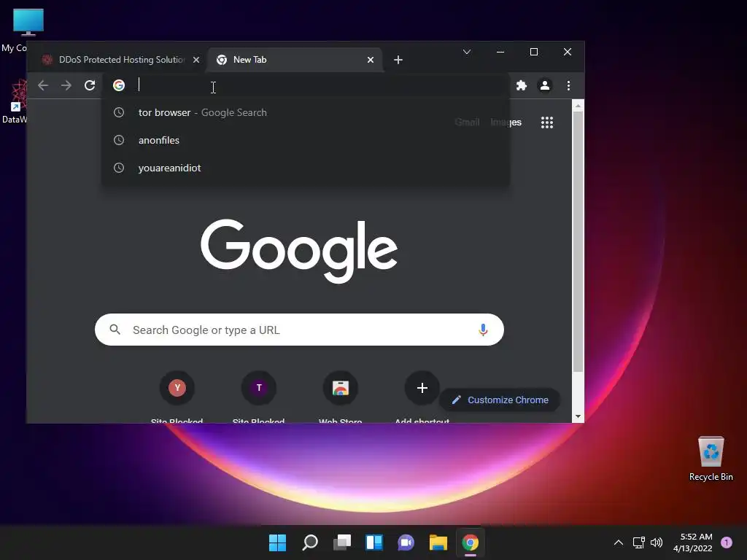This screenshot has height=560, width=747.
Task: Open the Gmail link
Action: [467, 122]
